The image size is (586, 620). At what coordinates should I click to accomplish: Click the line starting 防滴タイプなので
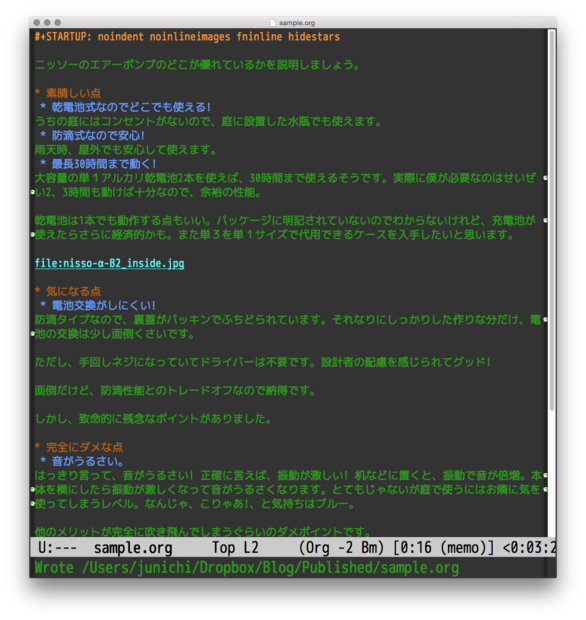click(288, 319)
